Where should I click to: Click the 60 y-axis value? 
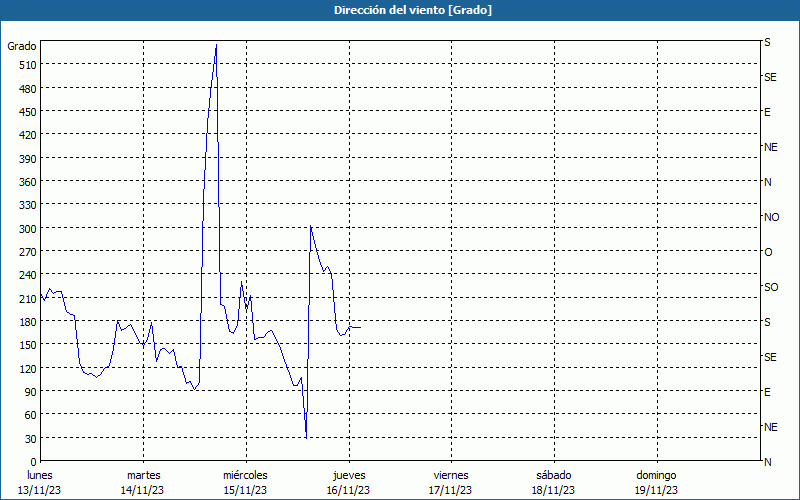click(31, 415)
